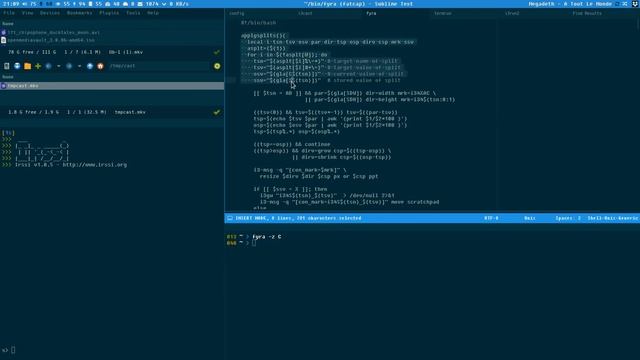Click the Name column header in lower pane
The image size is (640, 360).
[x=8, y=77]
